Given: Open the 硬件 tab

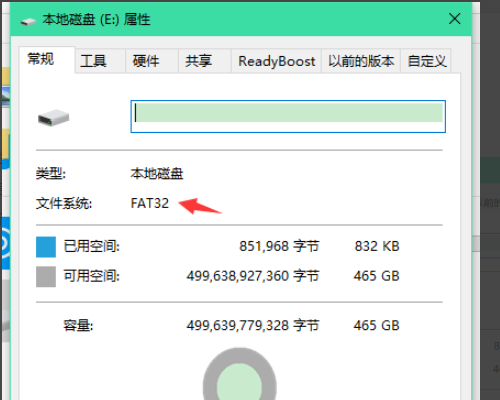Looking at the screenshot, I should coord(152,61).
